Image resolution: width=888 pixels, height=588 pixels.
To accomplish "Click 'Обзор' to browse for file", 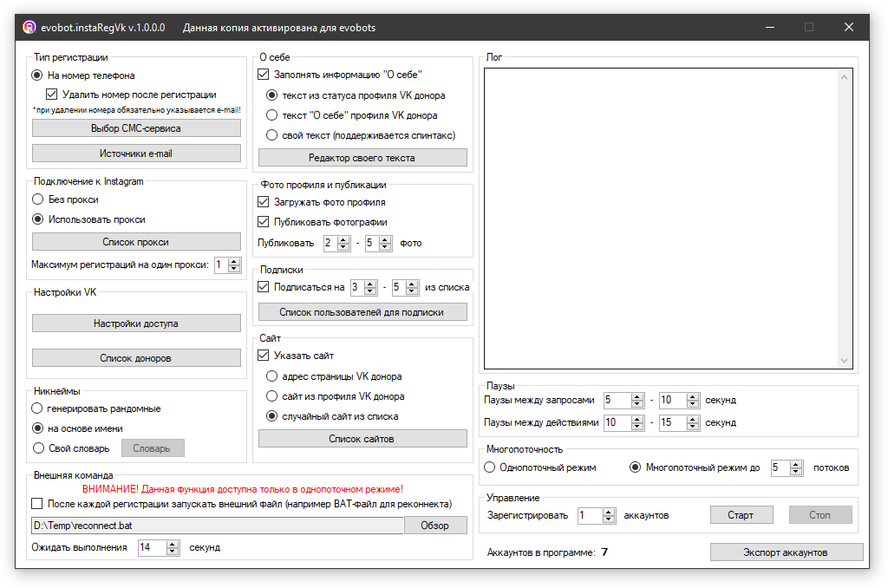I will tap(434, 526).
